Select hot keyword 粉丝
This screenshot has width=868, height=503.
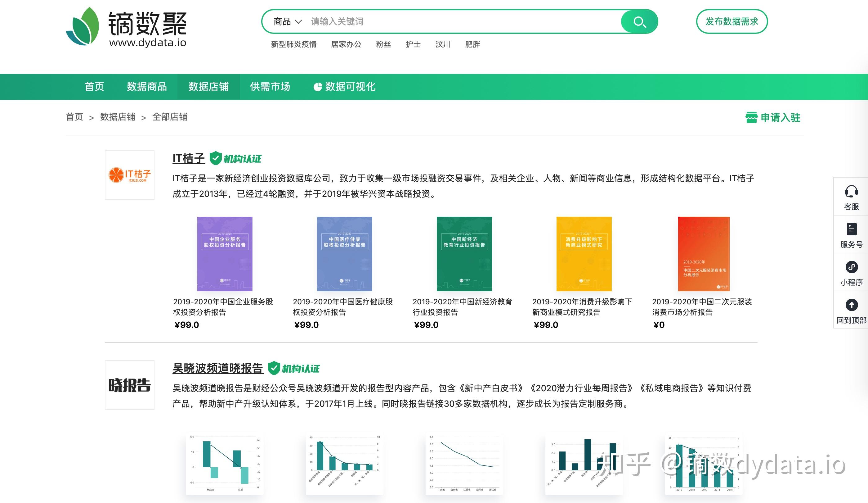point(383,44)
